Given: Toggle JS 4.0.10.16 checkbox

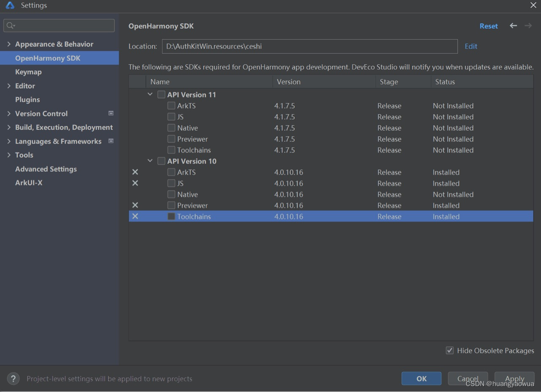Looking at the screenshot, I should [171, 183].
